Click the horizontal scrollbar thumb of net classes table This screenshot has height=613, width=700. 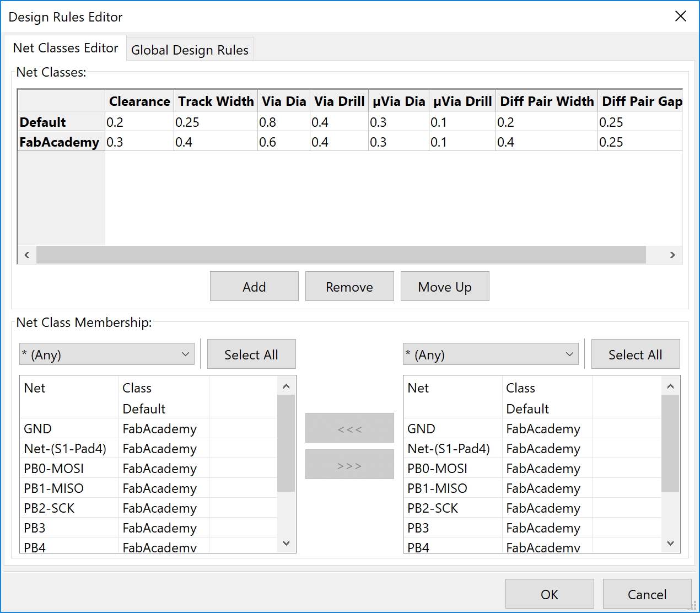click(341, 255)
